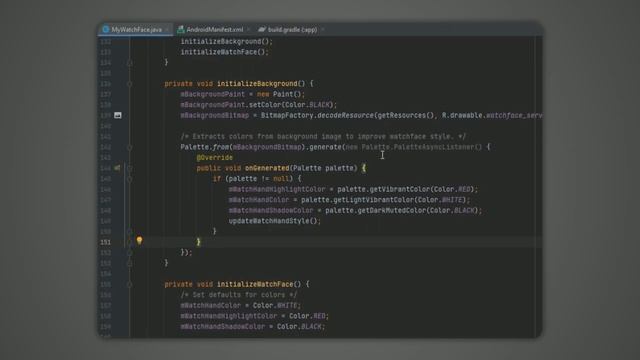Image resolution: width=640 pixels, height=360 pixels.
Task: Click the updateWatchHandStyle(); call
Action: click(275, 221)
